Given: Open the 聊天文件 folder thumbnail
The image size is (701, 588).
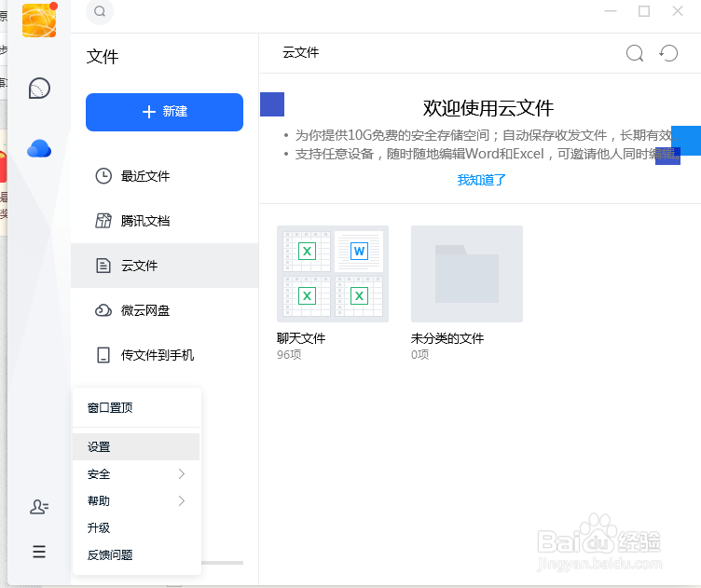Looking at the screenshot, I should [x=333, y=274].
